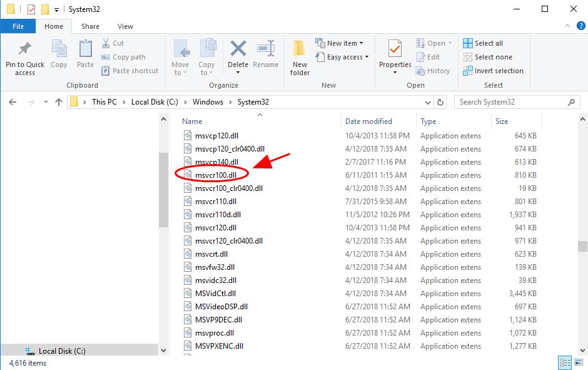
Task: Click the Pin to Quick access icon
Action: 25,49
